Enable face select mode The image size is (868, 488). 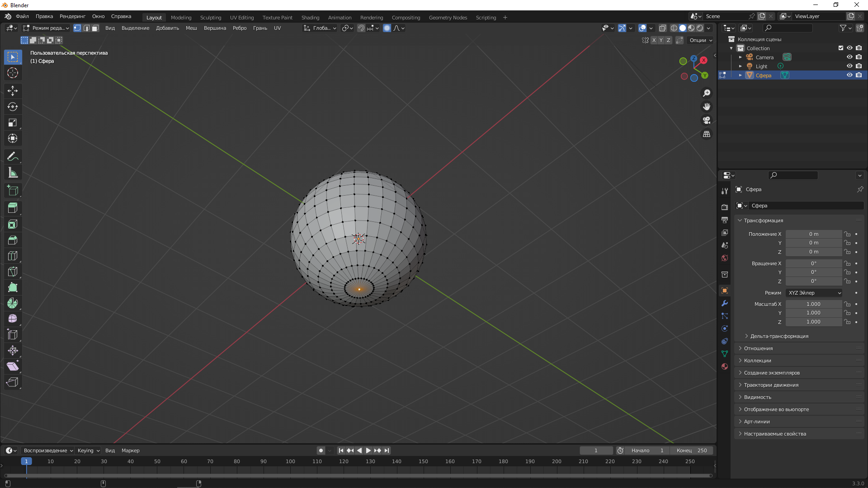coord(95,28)
